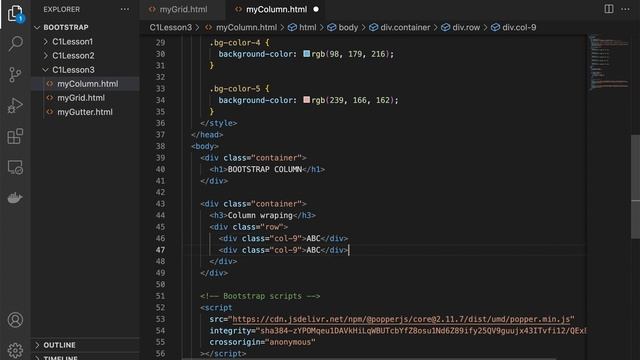Open myGutter.html in the explorer
Viewport: 640px width, 360px height.
[85, 112]
